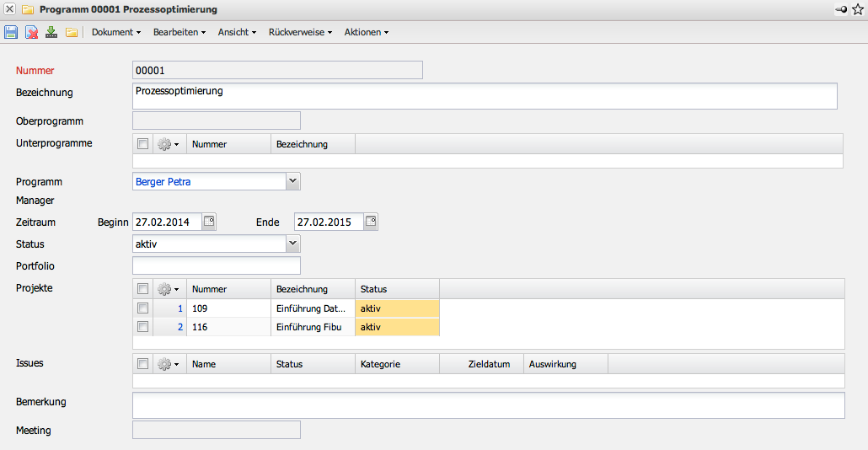Click into the Bemerkung text field

489,405
